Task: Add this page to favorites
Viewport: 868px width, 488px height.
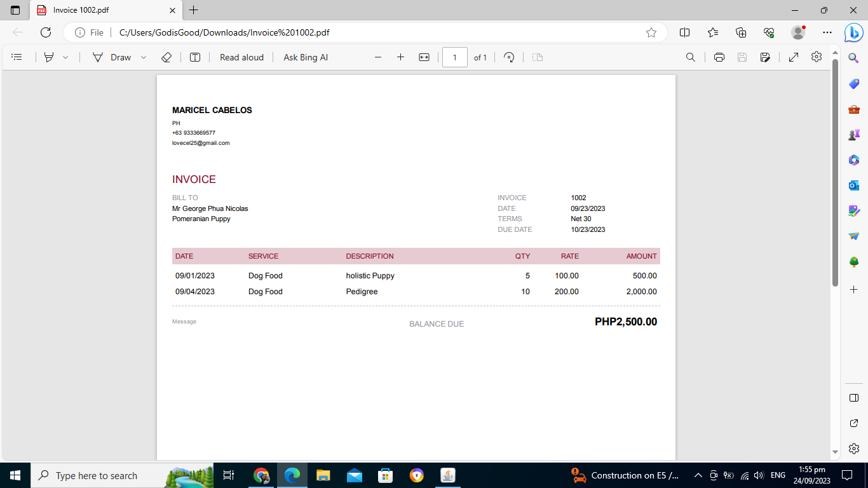Action: click(651, 32)
